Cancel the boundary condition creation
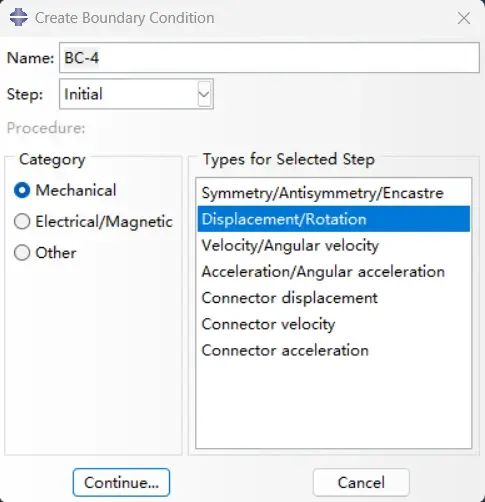 361,482
